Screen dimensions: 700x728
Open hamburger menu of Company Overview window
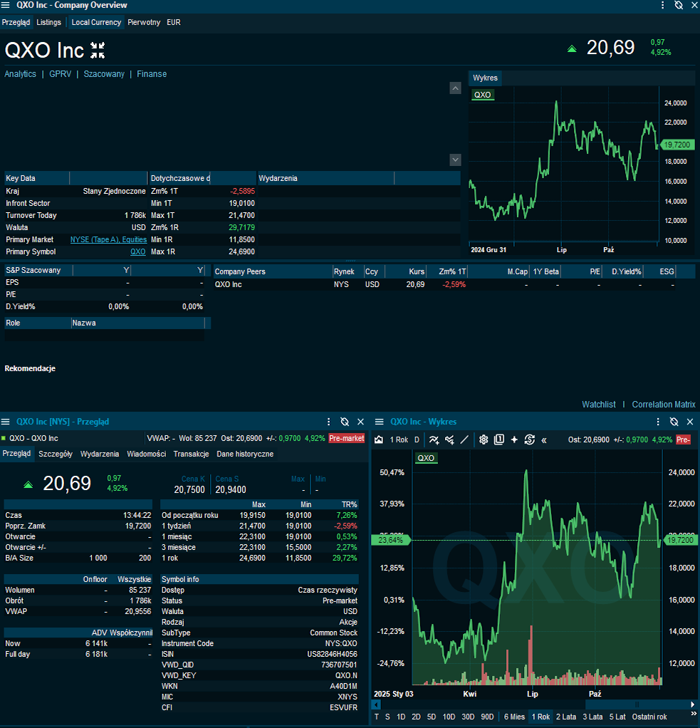coord(6,5)
